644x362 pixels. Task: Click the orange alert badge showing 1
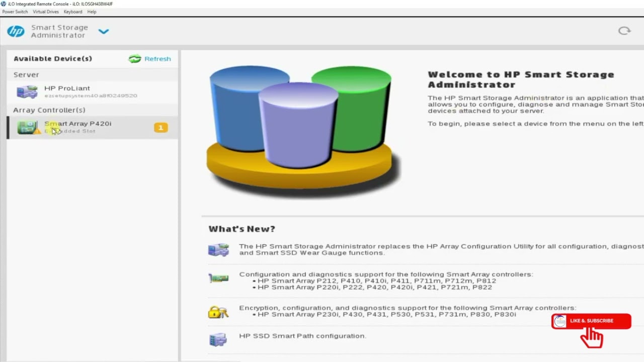pos(161,128)
